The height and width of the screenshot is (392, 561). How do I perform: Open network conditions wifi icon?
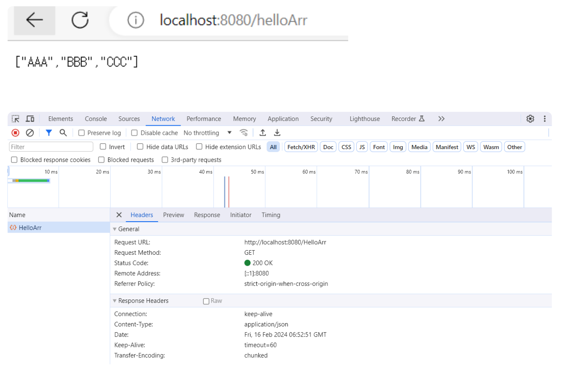pyautogui.click(x=244, y=133)
